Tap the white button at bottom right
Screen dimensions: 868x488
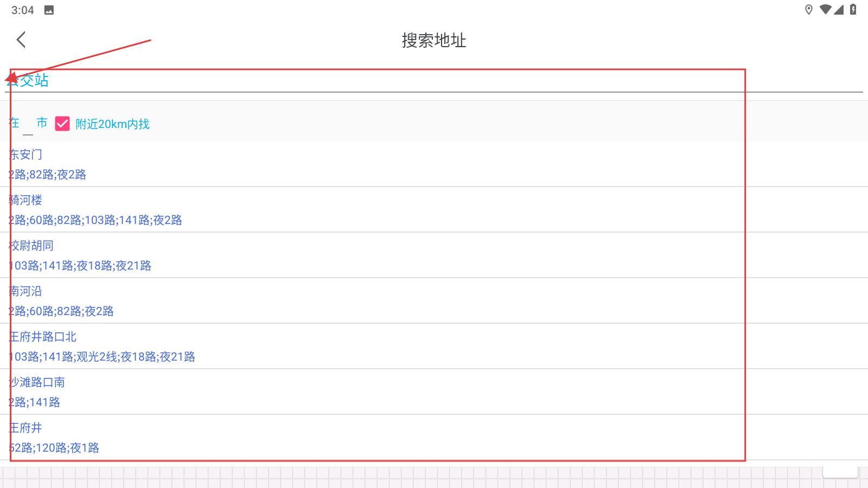[x=840, y=472]
